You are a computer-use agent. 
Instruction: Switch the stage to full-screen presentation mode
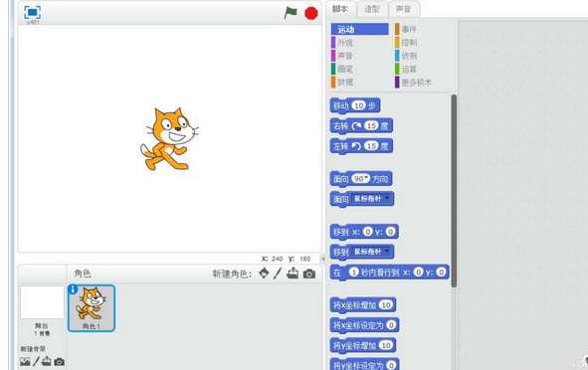(32, 12)
